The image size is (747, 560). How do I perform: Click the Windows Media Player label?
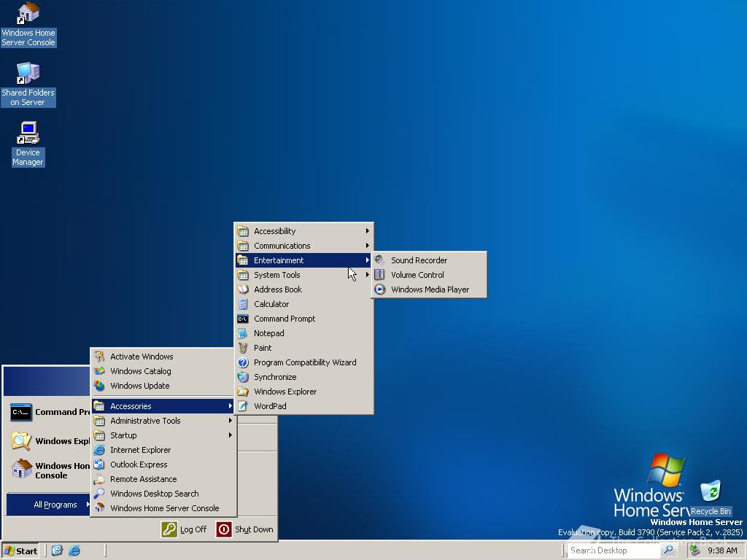430,289
